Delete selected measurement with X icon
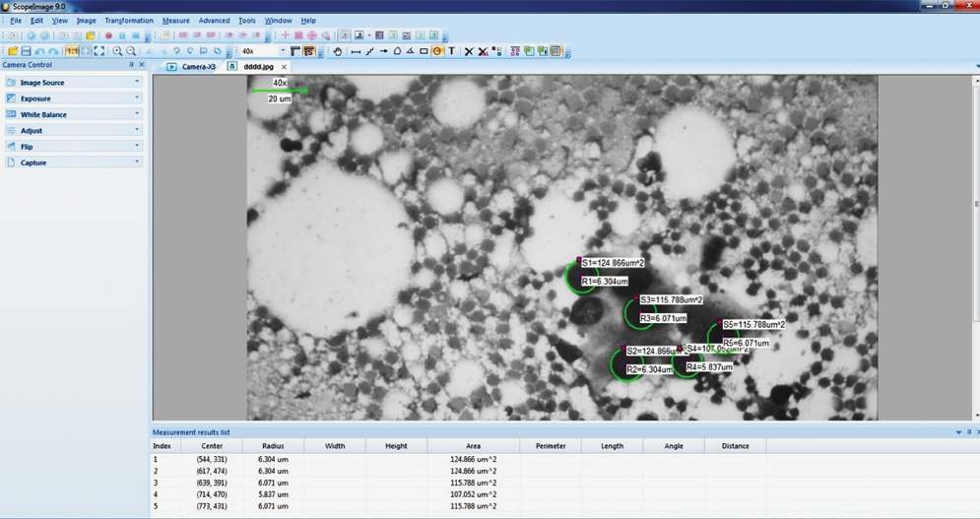Viewport: 980px width, 519px height. pyautogui.click(x=469, y=51)
